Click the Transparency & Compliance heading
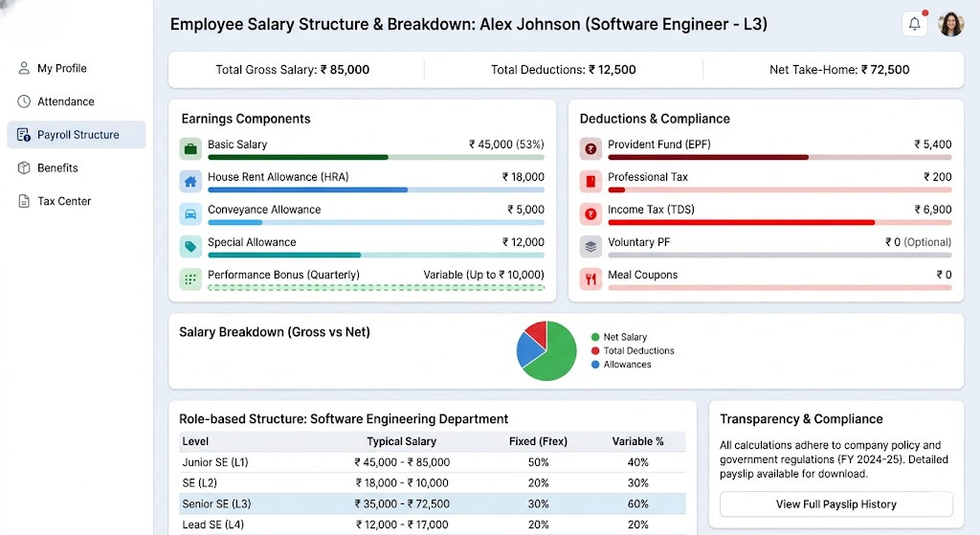This screenshot has width=980, height=535. (x=801, y=419)
